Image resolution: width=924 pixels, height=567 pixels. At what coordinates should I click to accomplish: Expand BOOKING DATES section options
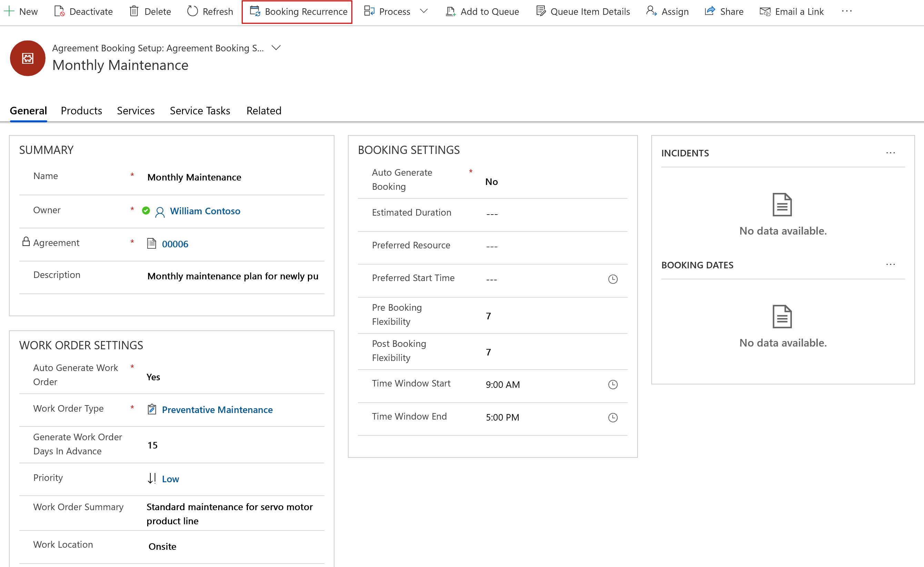pos(892,264)
